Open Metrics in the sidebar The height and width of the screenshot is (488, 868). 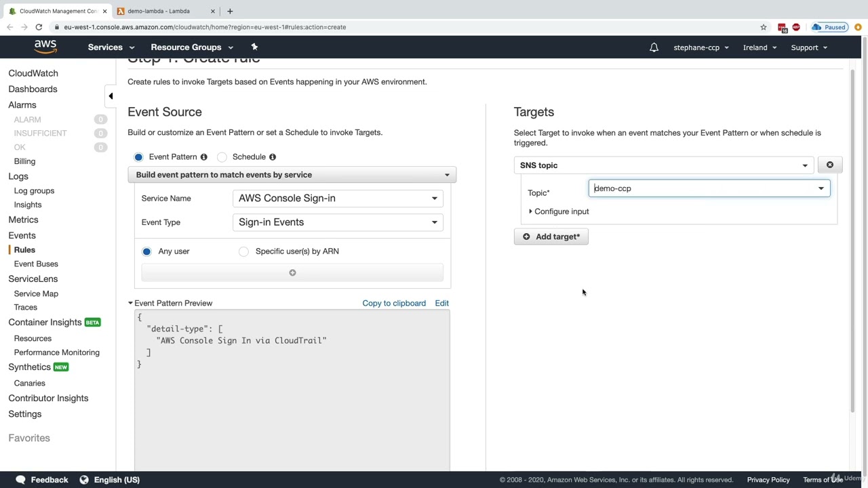[x=23, y=220]
